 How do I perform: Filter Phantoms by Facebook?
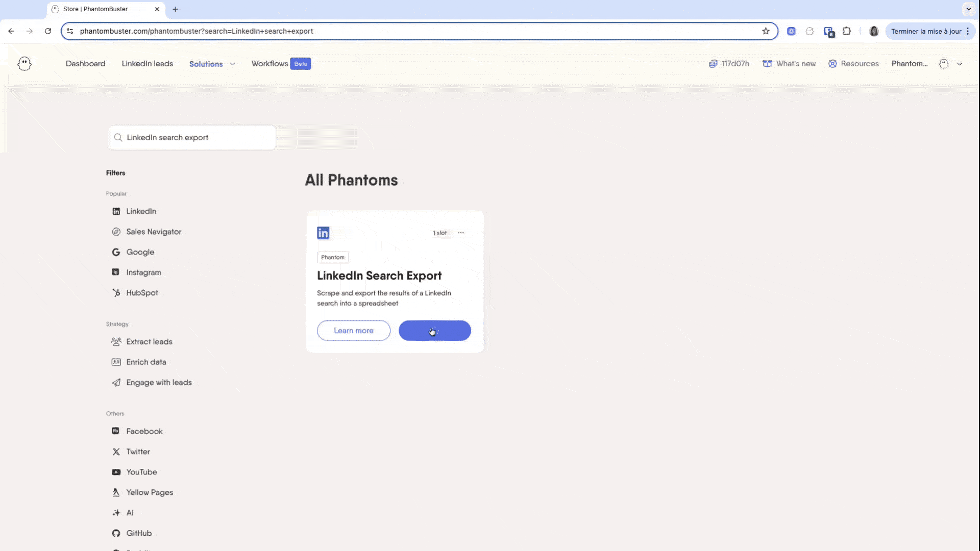point(137,431)
